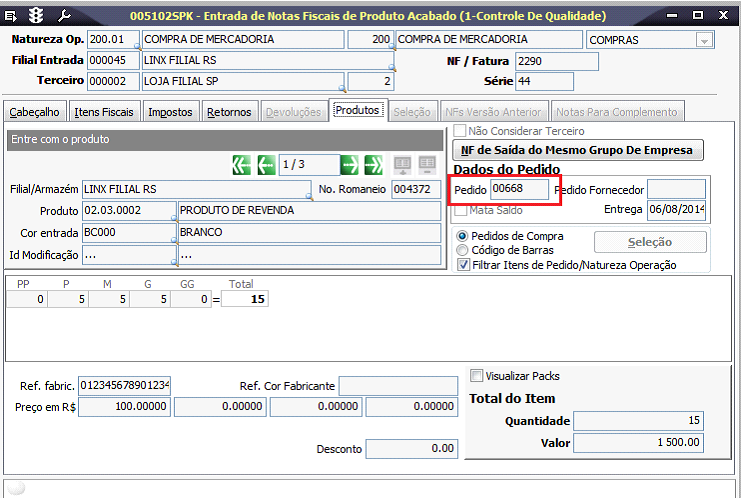Viewport: 743px width, 500px height.
Task: Advance to the next product record
Action: click(x=349, y=164)
